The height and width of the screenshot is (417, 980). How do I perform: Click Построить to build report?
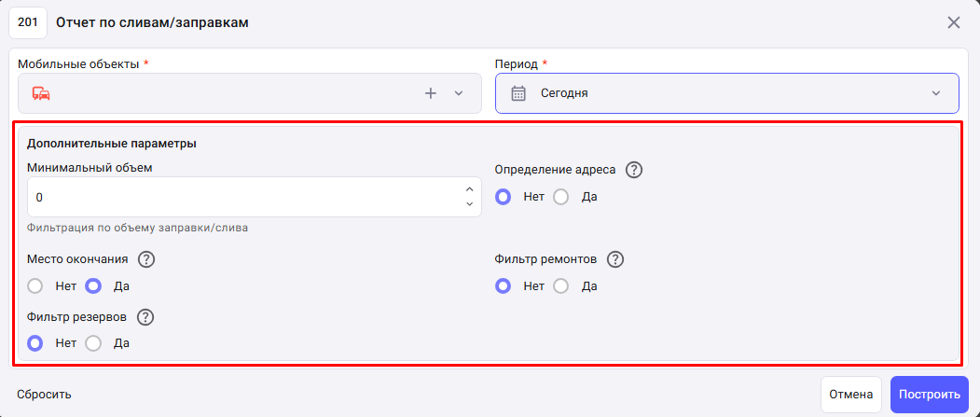click(x=930, y=395)
